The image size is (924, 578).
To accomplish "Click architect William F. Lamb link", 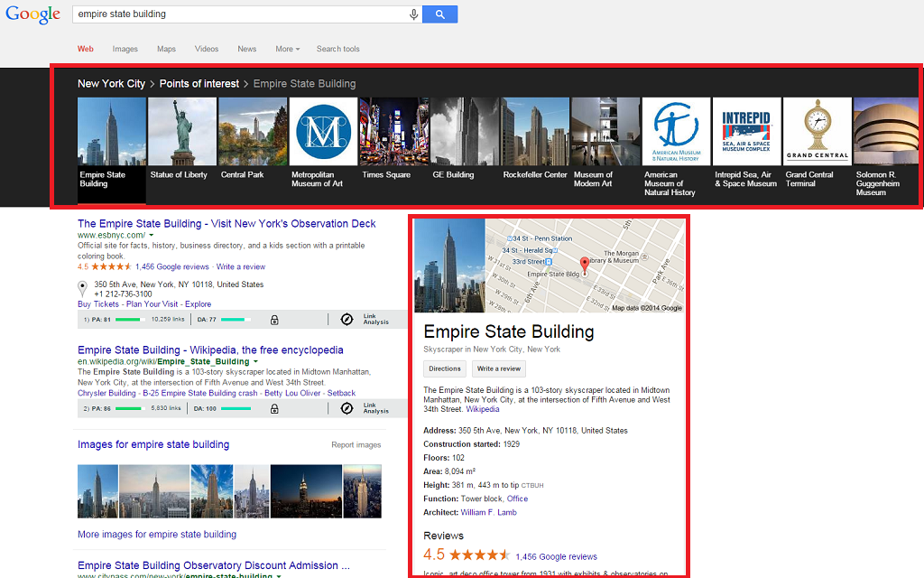I will tap(488, 513).
